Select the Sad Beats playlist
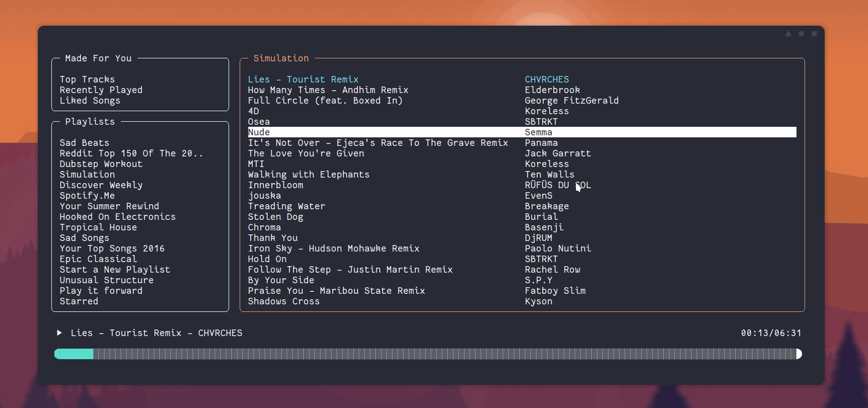868x408 pixels. (84, 143)
